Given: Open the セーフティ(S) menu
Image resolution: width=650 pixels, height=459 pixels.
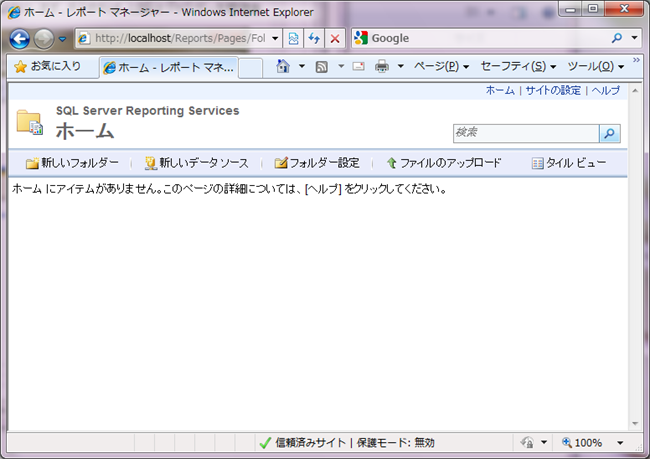Looking at the screenshot, I should pyautogui.click(x=518, y=66).
